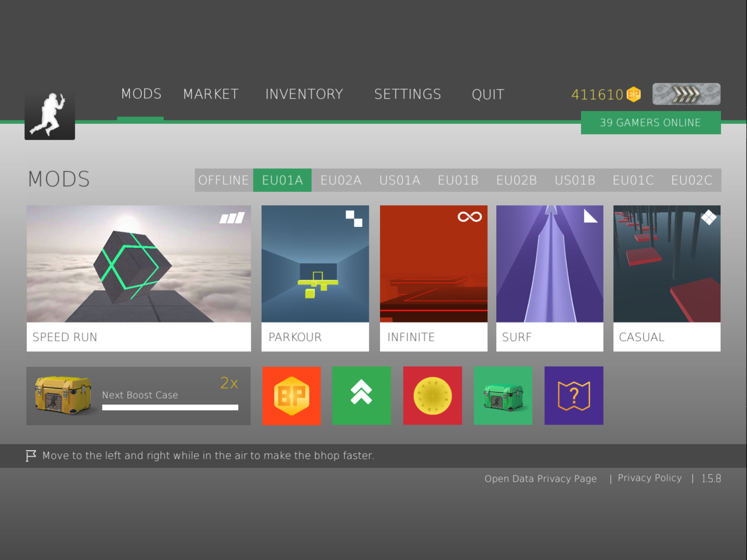Open SETTINGS from the top menu
Screen dimensions: 747x560
point(407,94)
